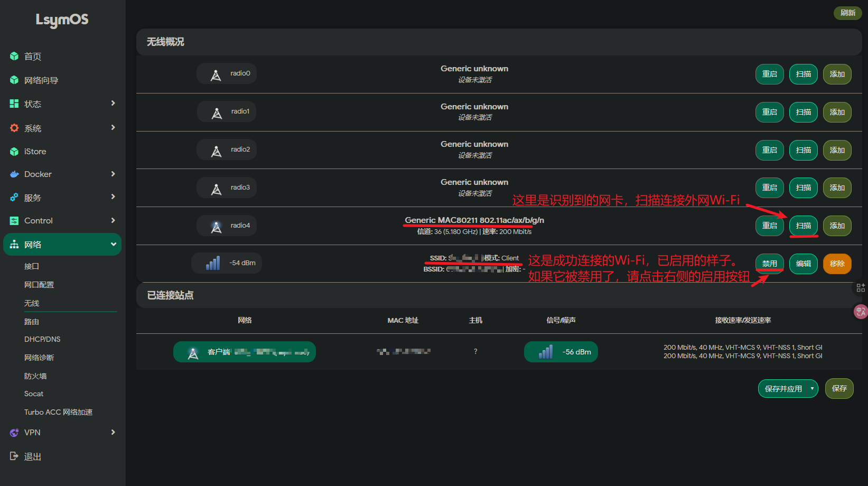This screenshot has width=868, height=486.
Task: Open the 网口配置 submenu item
Action: [39, 285]
